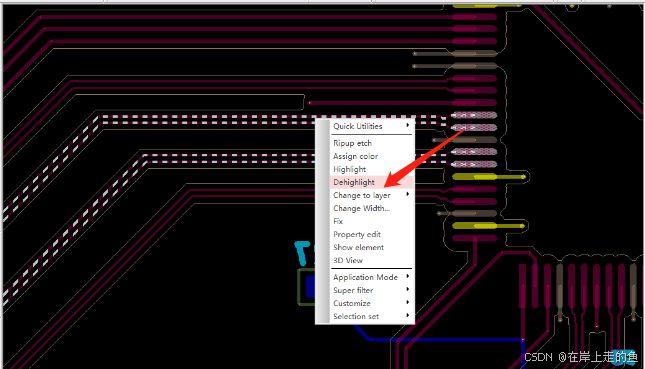Expand arrow beside Customize
The height and width of the screenshot is (369, 645).
click(x=408, y=302)
